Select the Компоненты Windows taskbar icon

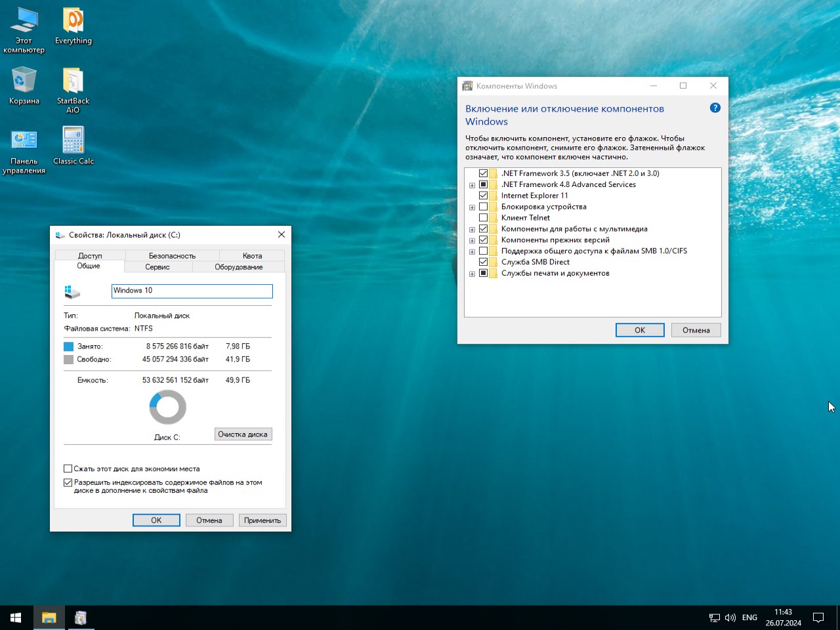[81, 618]
